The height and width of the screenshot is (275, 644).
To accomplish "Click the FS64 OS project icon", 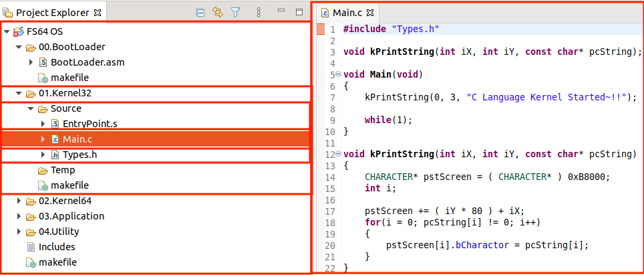I will (x=19, y=31).
